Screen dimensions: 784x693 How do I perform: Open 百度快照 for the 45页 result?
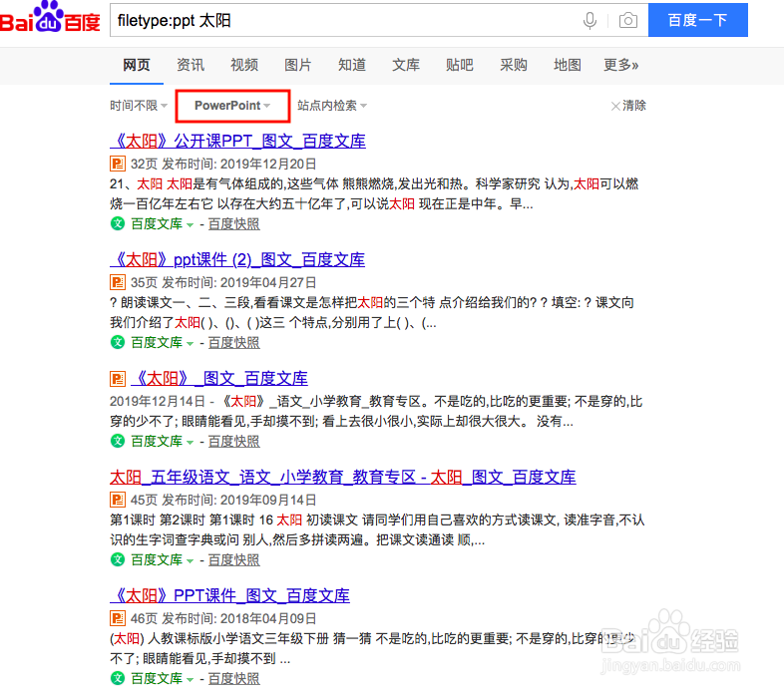(x=234, y=560)
